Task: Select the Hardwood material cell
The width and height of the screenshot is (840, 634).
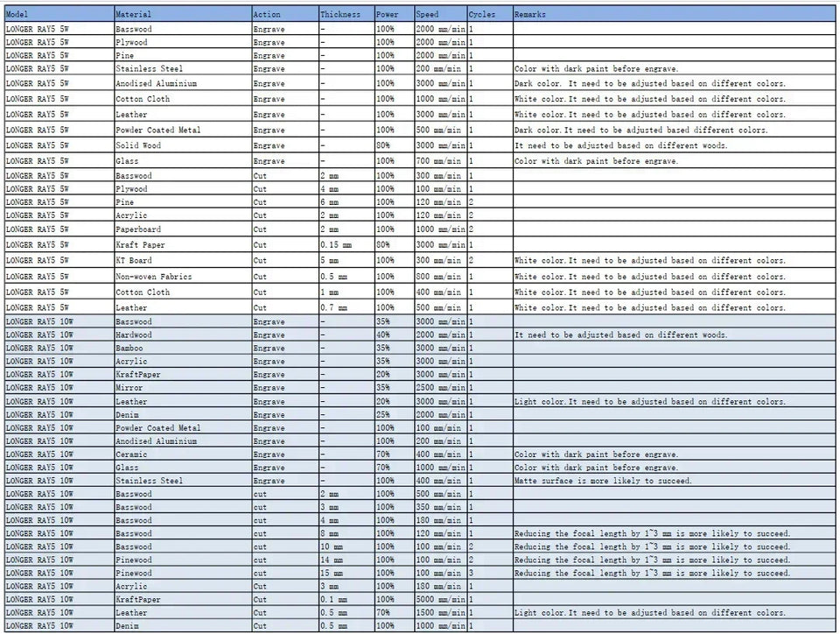Action: click(x=183, y=335)
